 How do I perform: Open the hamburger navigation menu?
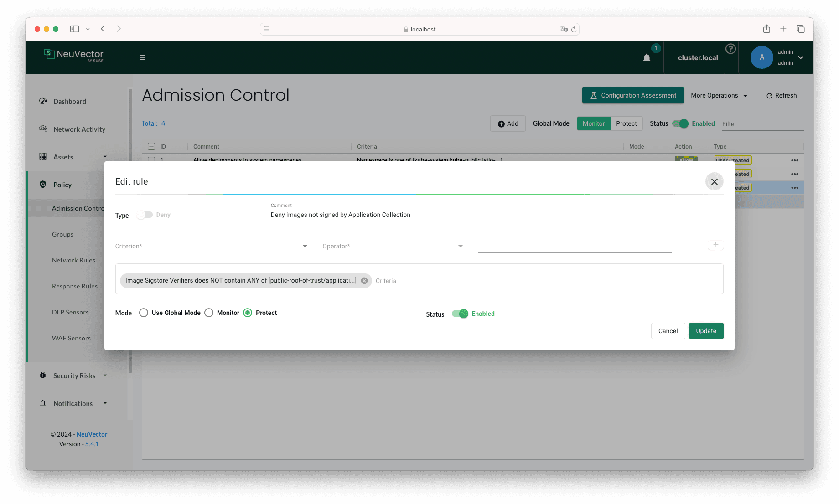click(142, 57)
